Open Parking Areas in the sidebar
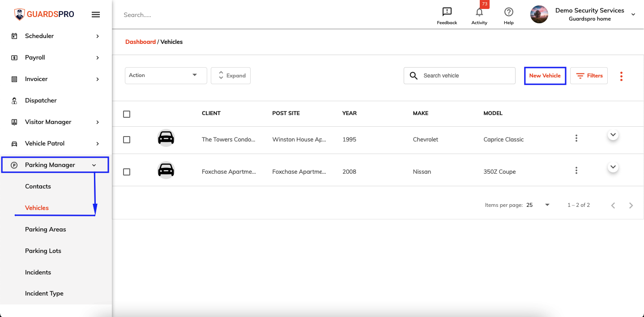644x317 pixels. click(x=46, y=229)
